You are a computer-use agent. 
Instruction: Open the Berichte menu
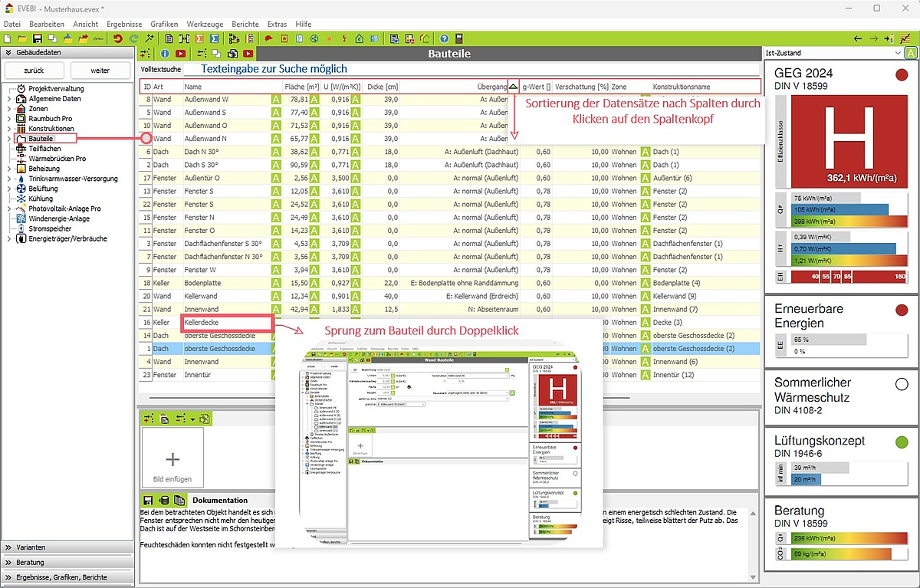pos(245,24)
